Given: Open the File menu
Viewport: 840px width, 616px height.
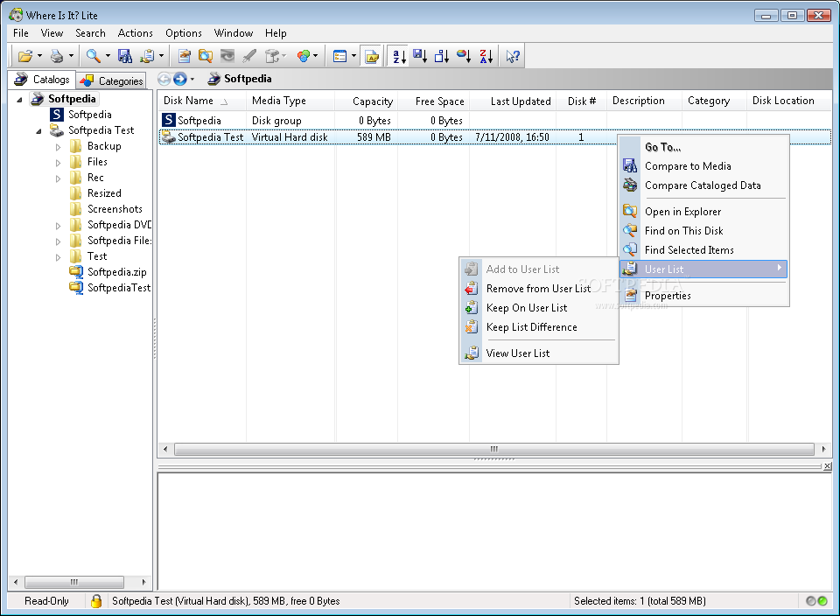Looking at the screenshot, I should tap(21, 33).
